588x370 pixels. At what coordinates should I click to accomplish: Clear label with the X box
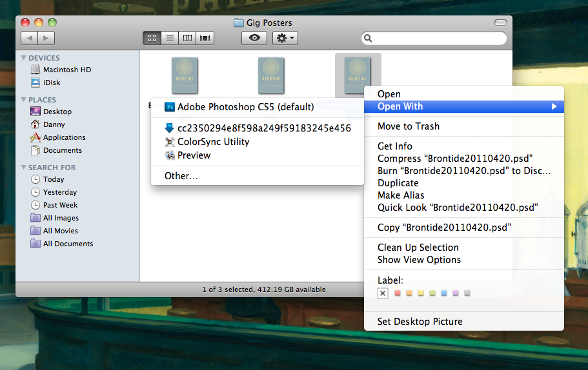click(x=383, y=293)
